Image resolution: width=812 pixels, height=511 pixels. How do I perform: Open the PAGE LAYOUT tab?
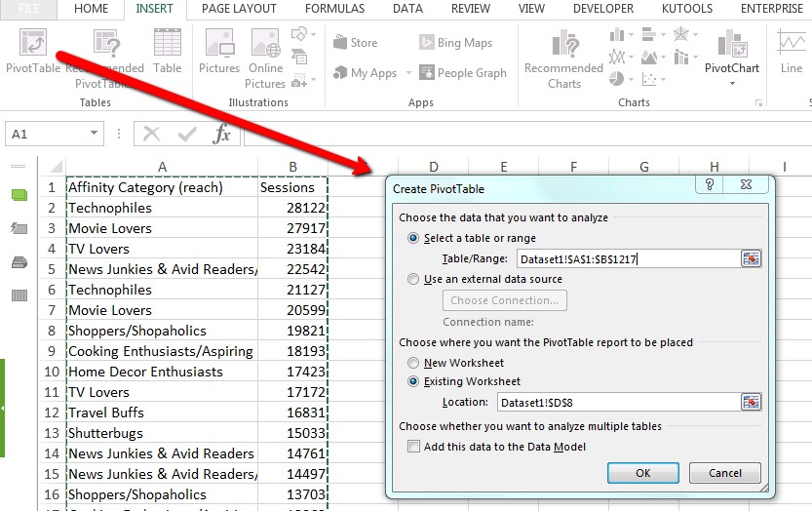[x=241, y=9]
